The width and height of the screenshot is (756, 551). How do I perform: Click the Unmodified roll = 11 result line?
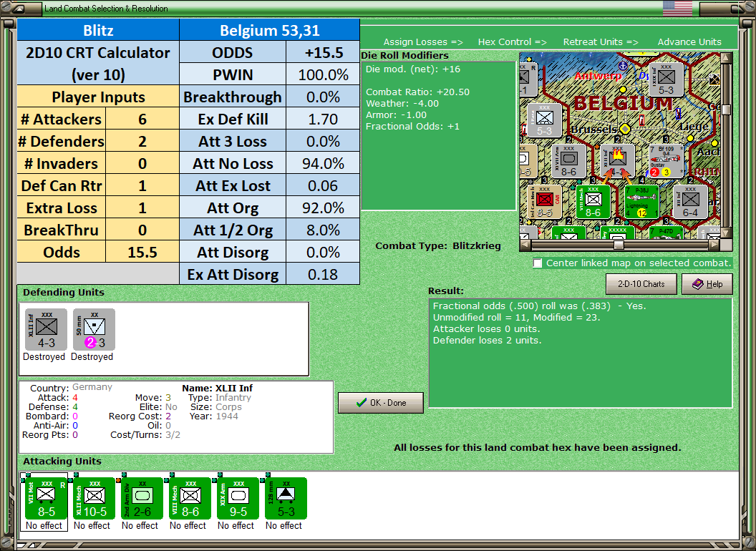516,317
